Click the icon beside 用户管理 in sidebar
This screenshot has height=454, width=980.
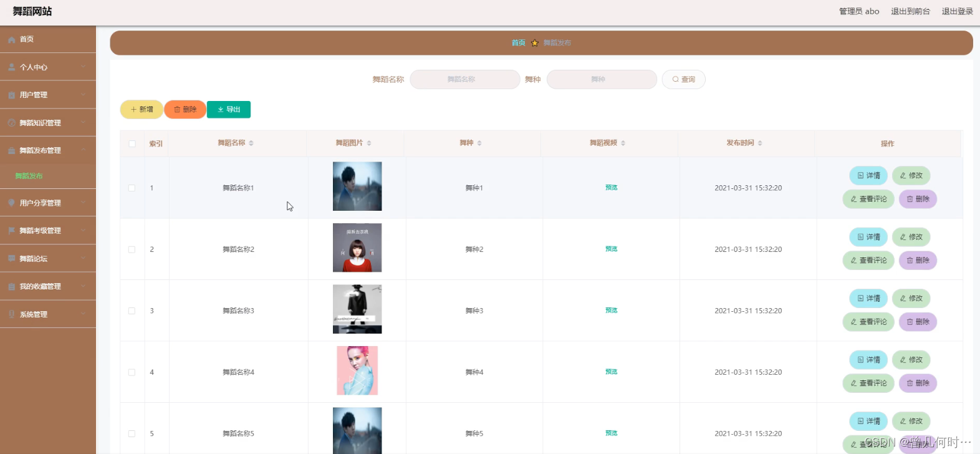(x=11, y=95)
